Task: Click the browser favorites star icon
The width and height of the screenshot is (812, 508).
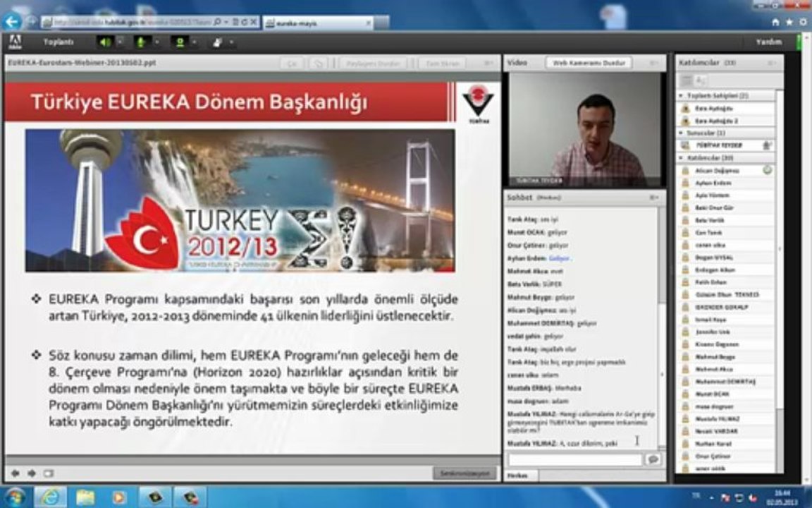Action: click(789, 23)
